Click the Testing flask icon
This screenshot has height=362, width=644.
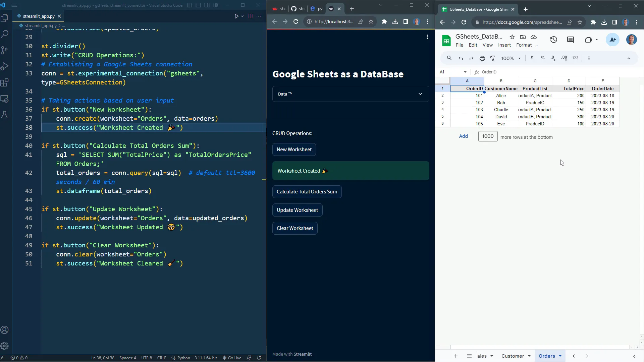pos(5,115)
